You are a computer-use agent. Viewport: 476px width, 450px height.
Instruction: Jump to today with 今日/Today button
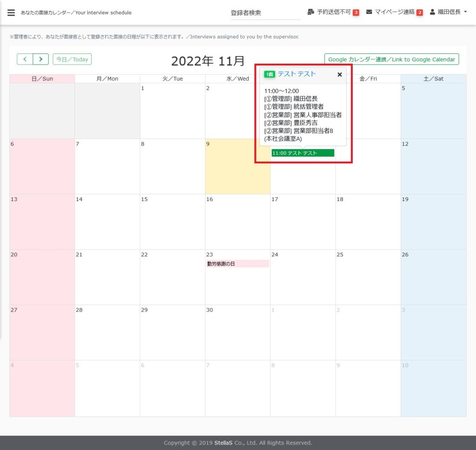72,59
